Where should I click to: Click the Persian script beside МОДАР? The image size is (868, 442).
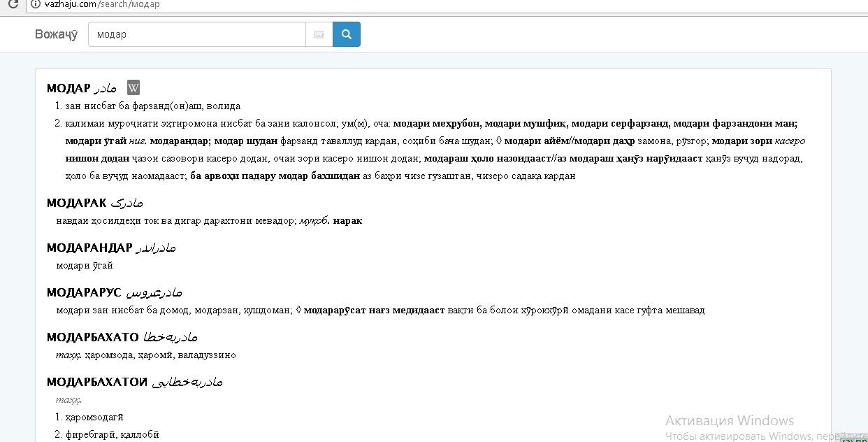coord(105,88)
